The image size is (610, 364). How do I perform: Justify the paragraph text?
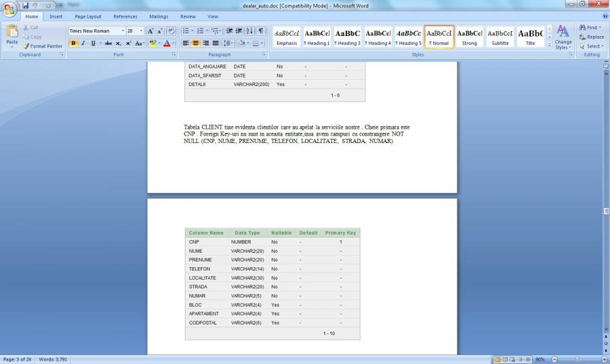(216, 43)
